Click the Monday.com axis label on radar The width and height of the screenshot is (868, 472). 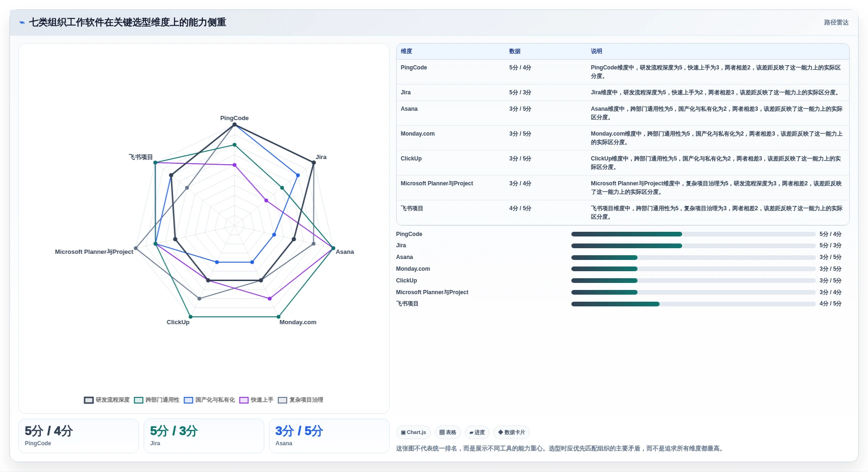pos(298,322)
